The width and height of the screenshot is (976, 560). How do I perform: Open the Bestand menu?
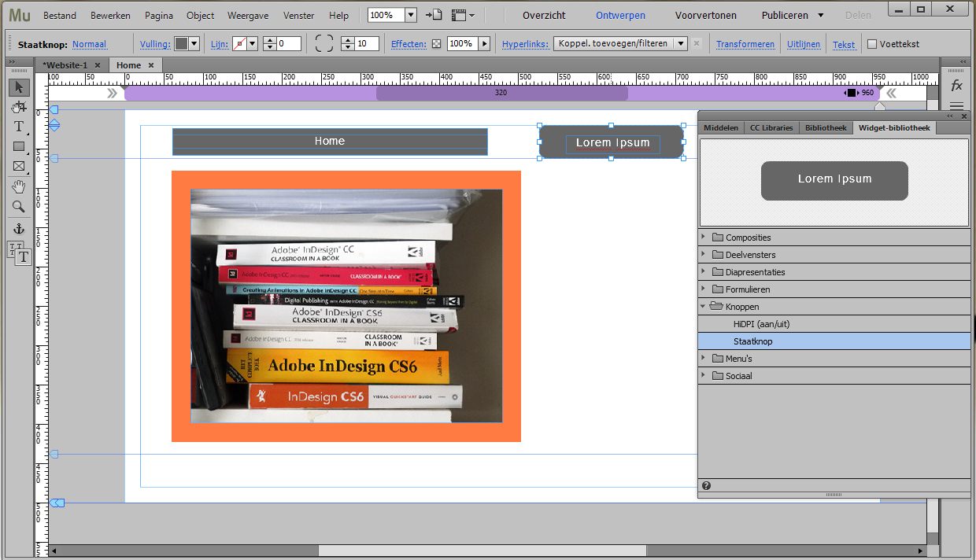coord(60,15)
